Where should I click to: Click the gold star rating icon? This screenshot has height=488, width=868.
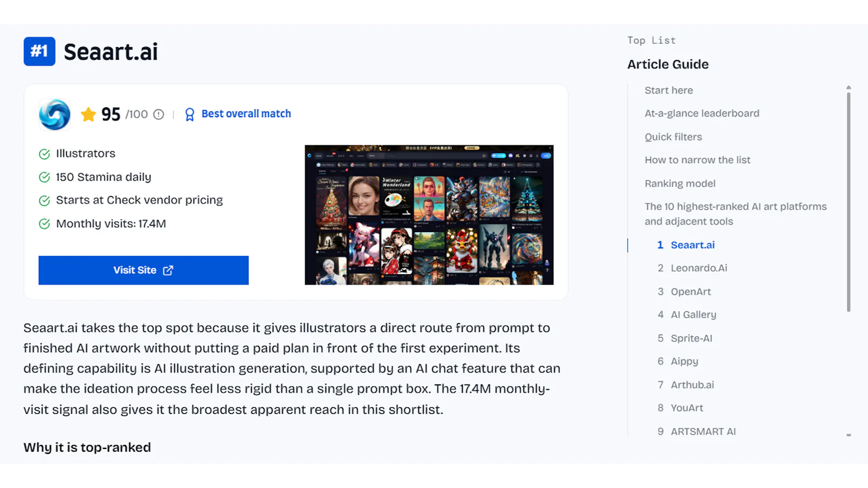pos(88,114)
